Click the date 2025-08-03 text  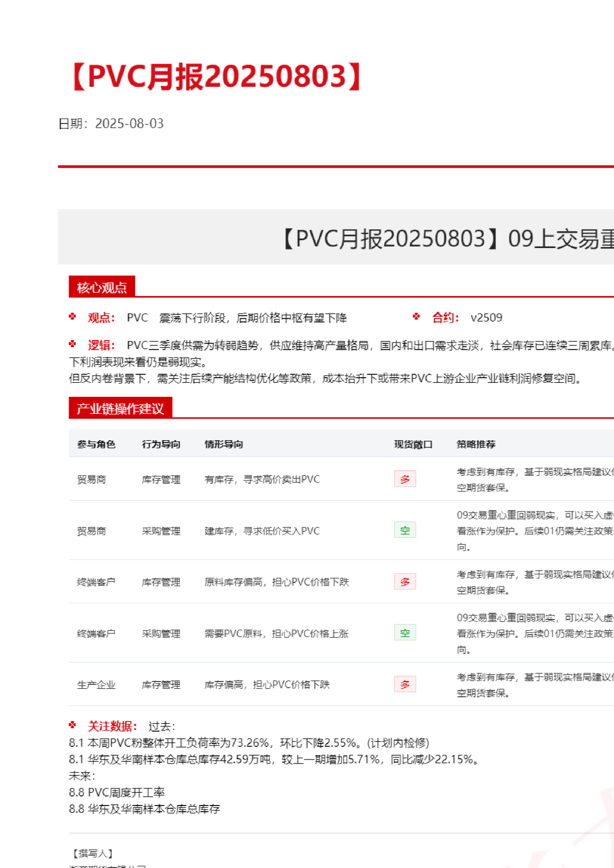point(129,124)
